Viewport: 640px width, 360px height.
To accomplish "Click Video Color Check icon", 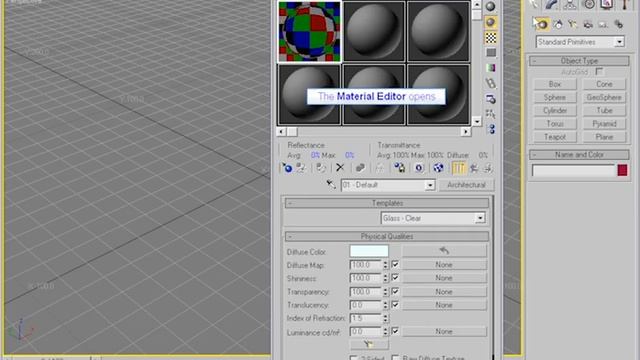I will (x=491, y=68).
